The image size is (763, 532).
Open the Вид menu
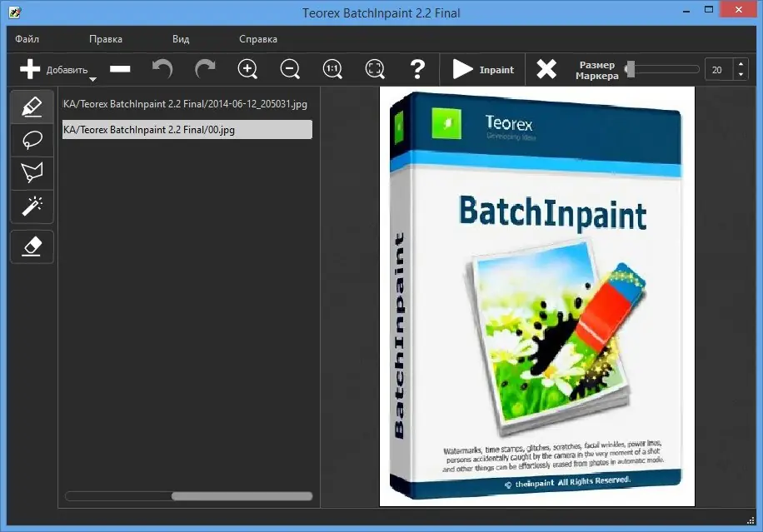pos(181,39)
